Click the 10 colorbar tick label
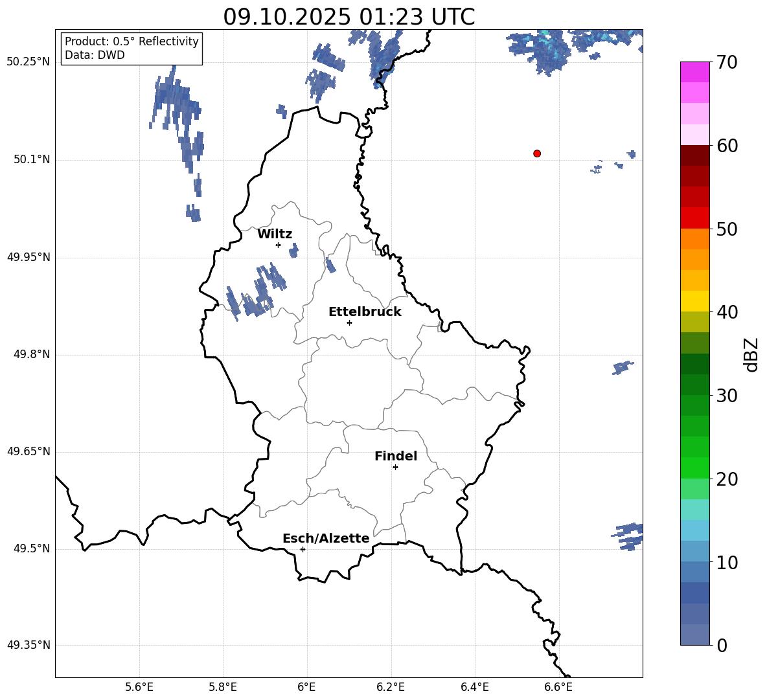The width and height of the screenshot is (767, 700). point(727,562)
